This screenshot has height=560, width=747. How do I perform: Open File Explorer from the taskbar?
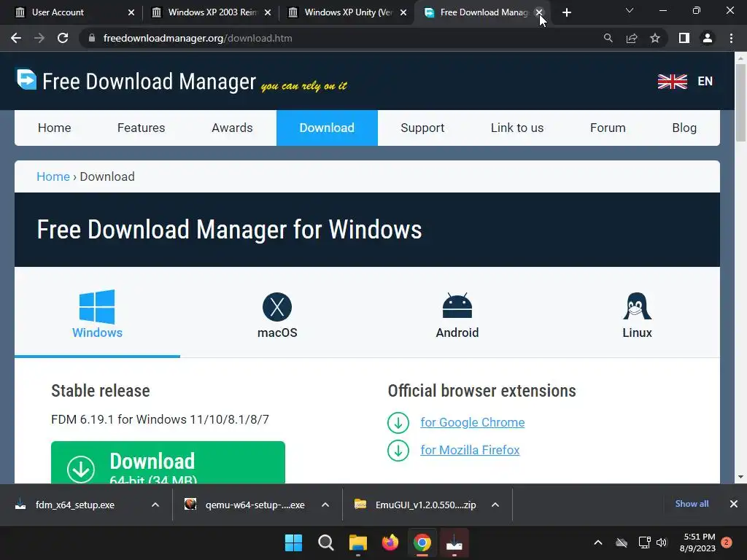click(x=357, y=542)
